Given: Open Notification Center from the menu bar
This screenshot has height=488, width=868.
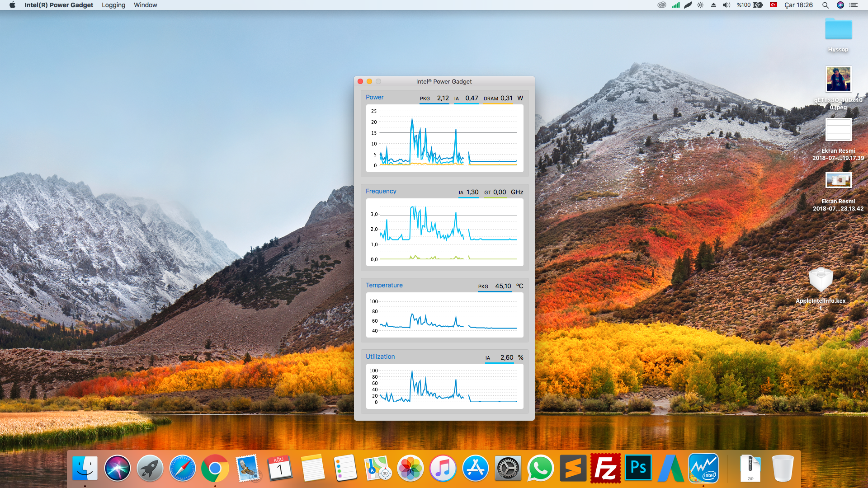Looking at the screenshot, I should (x=854, y=5).
